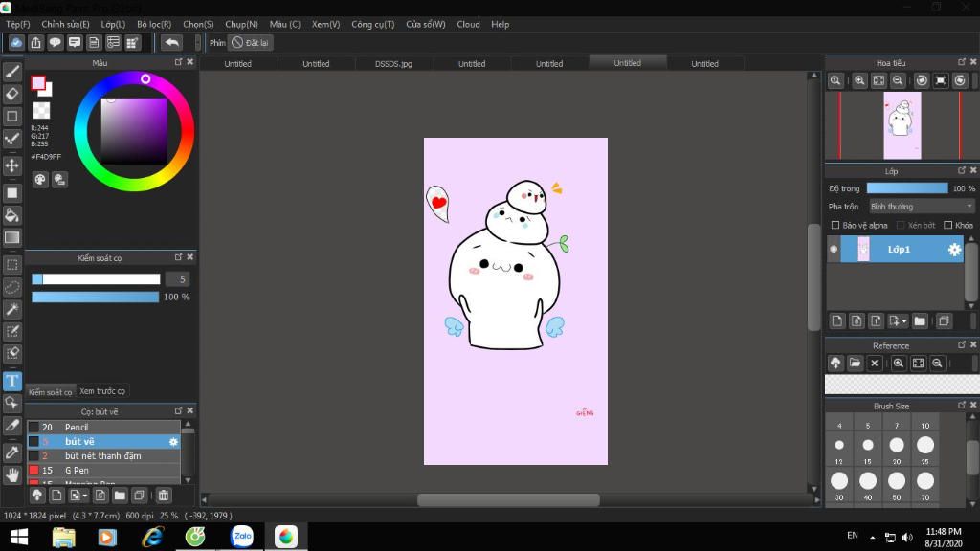
Task: Open the Chỉnh sửa(E) menu
Action: pos(66,24)
